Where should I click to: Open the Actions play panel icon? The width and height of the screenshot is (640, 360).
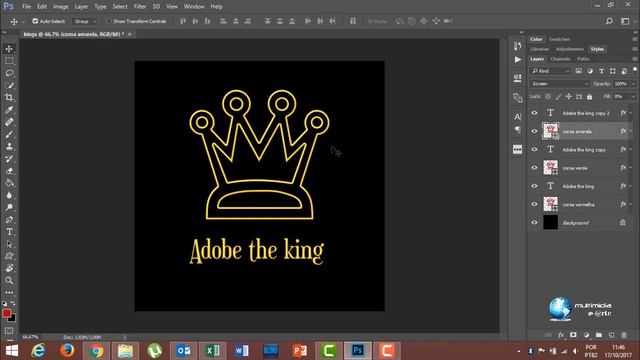(x=518, y=60)
